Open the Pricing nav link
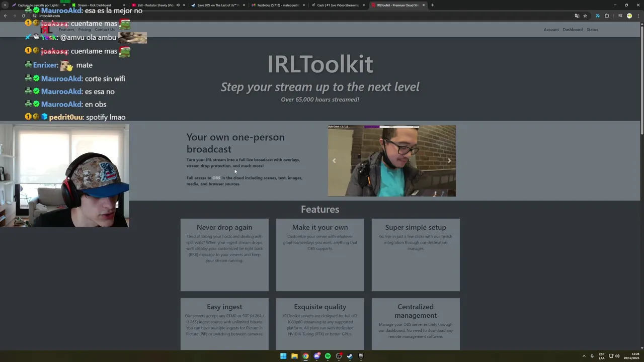Screen dimensions: 644x362 point(85,30)
